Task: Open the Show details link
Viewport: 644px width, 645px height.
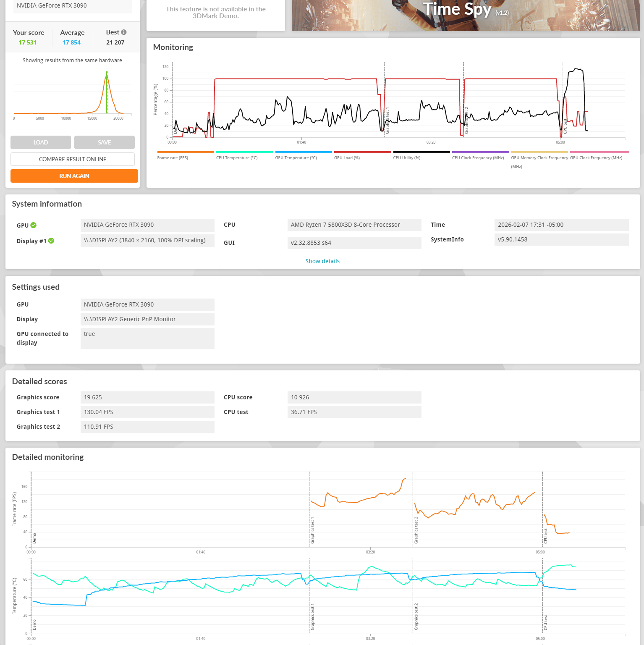Action: coord(322,261)
